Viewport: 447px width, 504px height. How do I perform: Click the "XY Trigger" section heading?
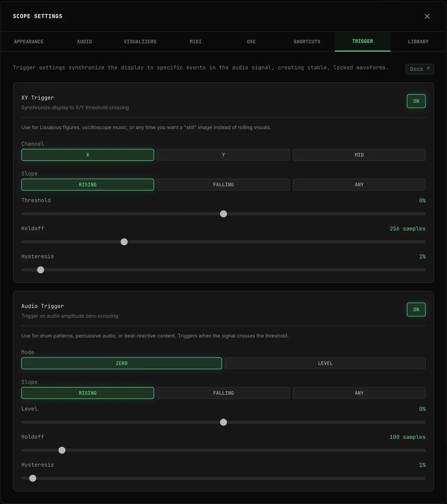pyautogui.click(x=38, y=98)
